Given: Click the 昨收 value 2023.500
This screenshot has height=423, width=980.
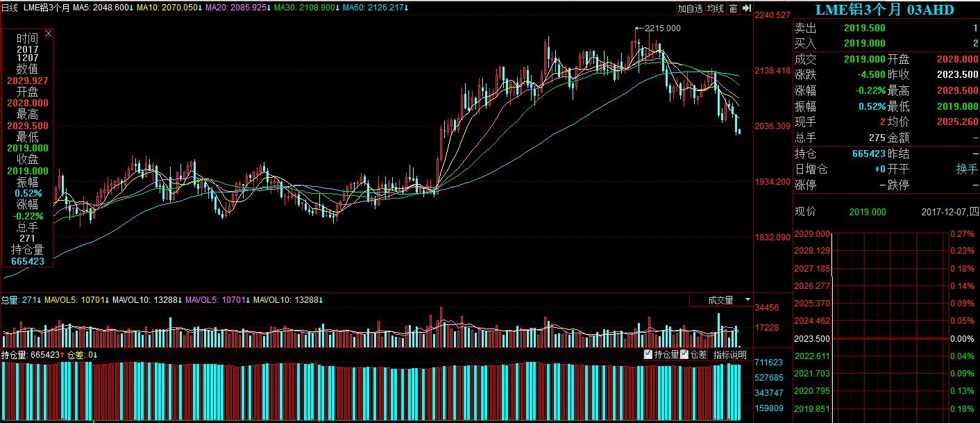Looking at the screenshot, I should click(956, 74).
